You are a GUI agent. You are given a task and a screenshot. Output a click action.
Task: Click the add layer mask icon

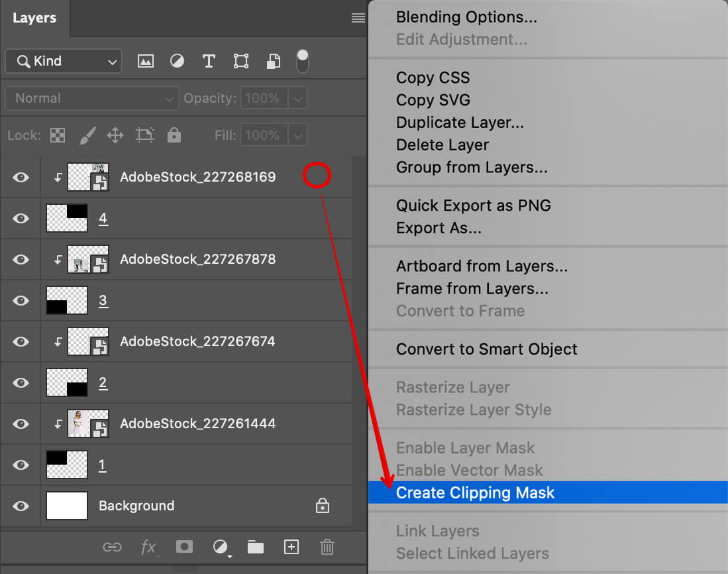[x=184, y=547]
